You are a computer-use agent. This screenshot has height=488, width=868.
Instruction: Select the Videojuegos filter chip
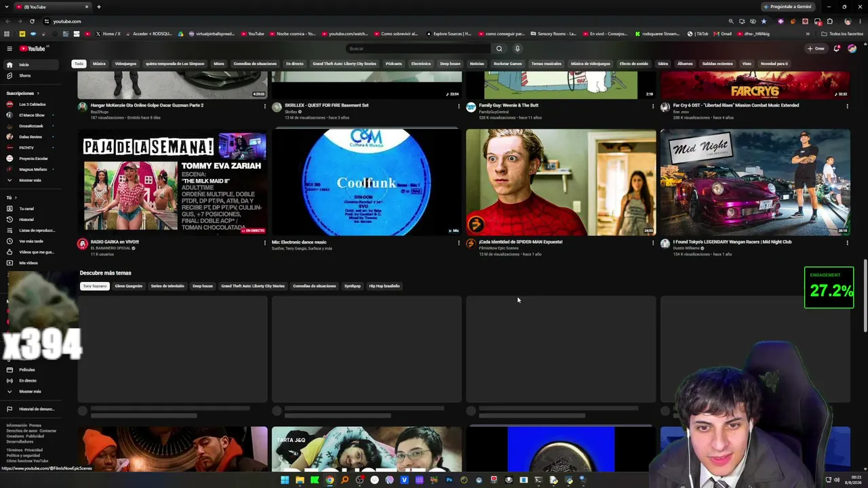click(125, 64)
